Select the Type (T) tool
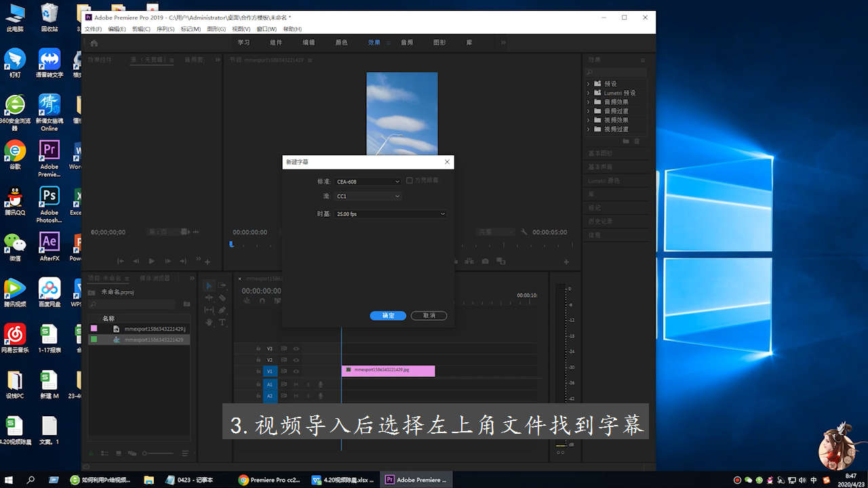The height and width of the screenshot is (488, 868). 222,322
